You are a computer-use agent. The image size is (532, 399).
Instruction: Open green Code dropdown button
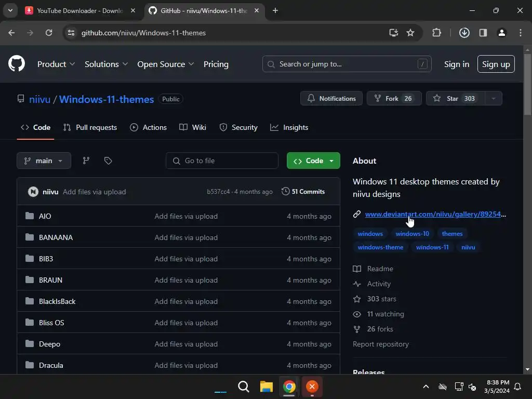pos(313,161)
